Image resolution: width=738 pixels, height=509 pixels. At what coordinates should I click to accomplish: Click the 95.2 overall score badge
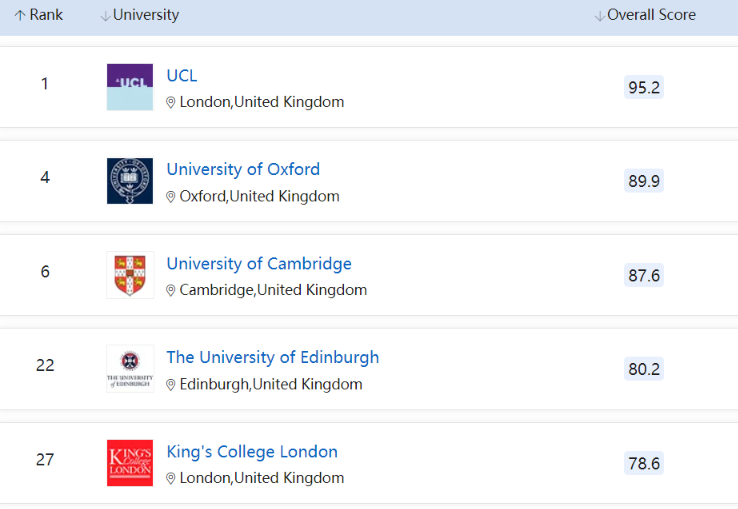click(x=644, y=87)
